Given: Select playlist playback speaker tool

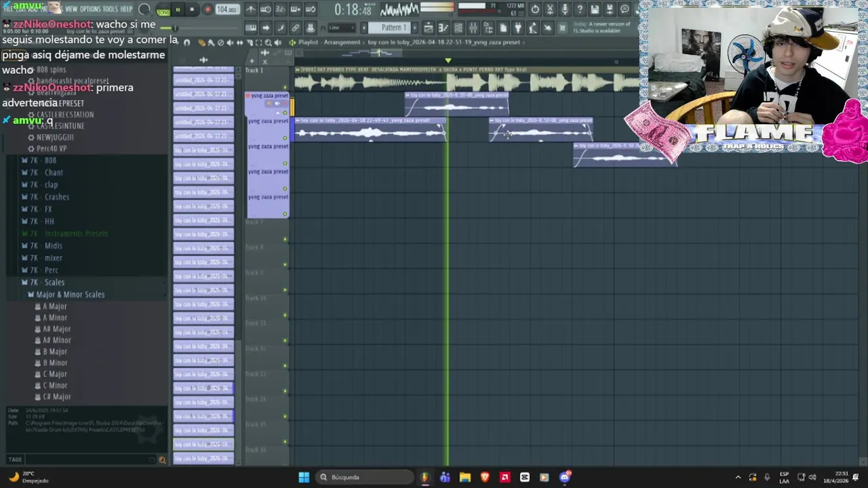Looking at the screenshot, I should (277, 42).
